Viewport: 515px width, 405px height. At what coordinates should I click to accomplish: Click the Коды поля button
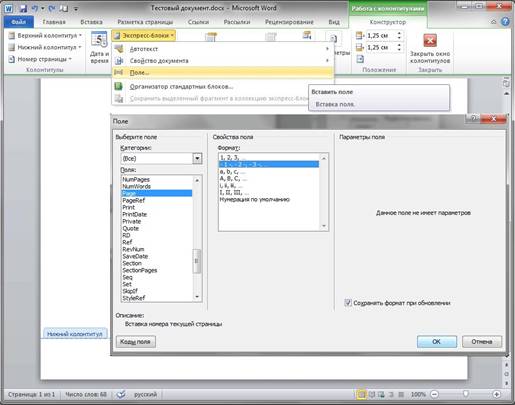(x=135, y=341)
